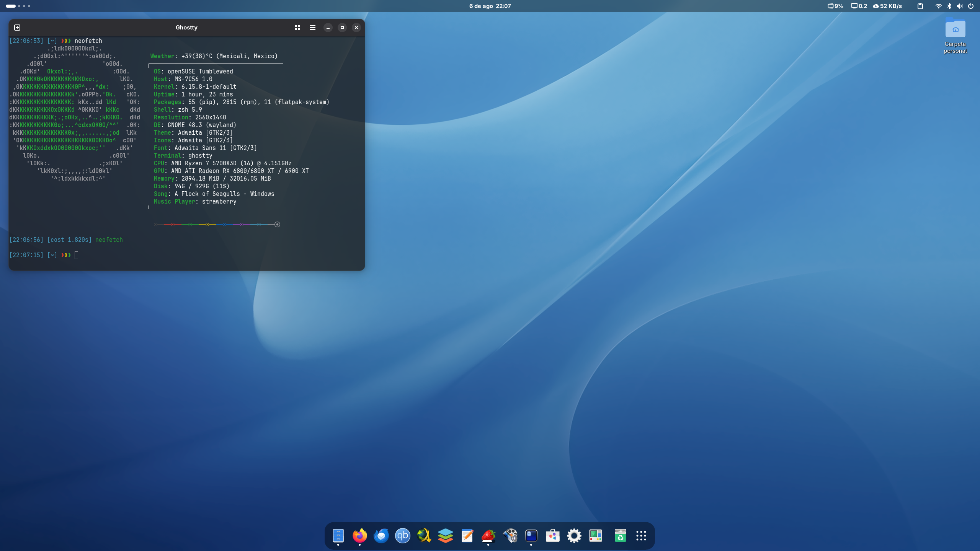This screenshot has height=551, width=980.
Task: Open the Trash in the dock
Action: click(620, 536)
